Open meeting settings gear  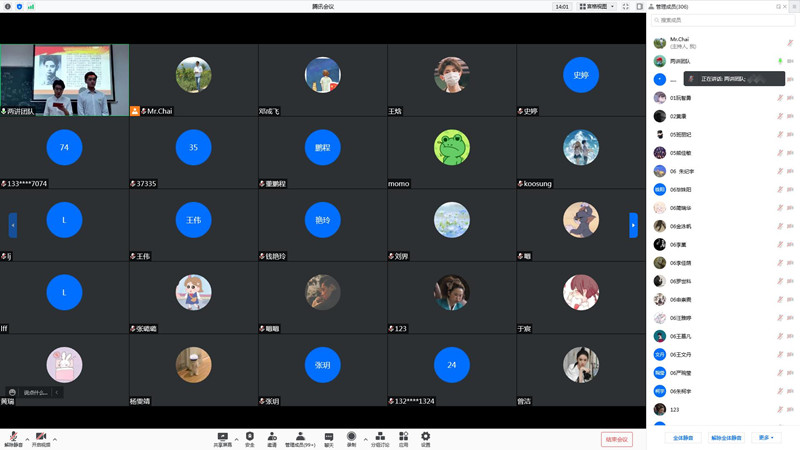426,439
